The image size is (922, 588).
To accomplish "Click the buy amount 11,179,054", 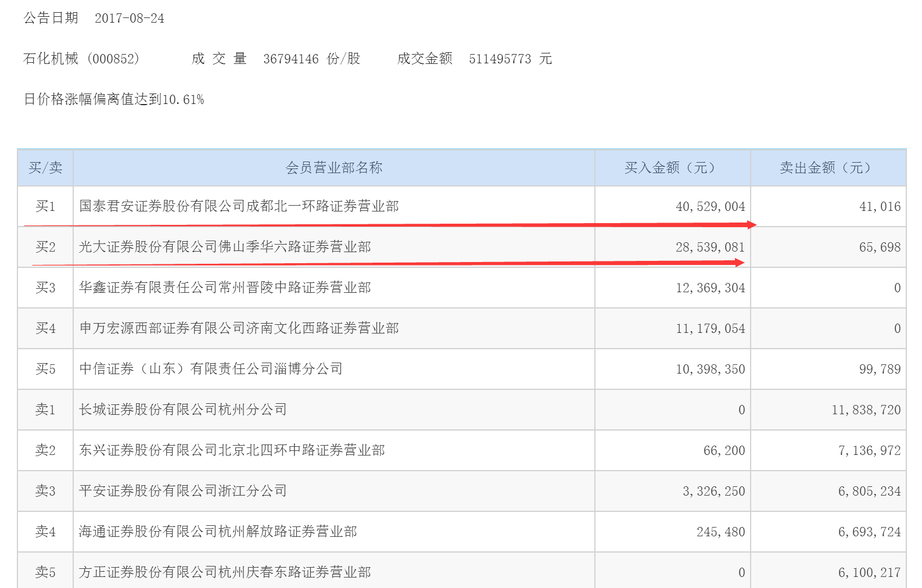I will click(710, 329).
